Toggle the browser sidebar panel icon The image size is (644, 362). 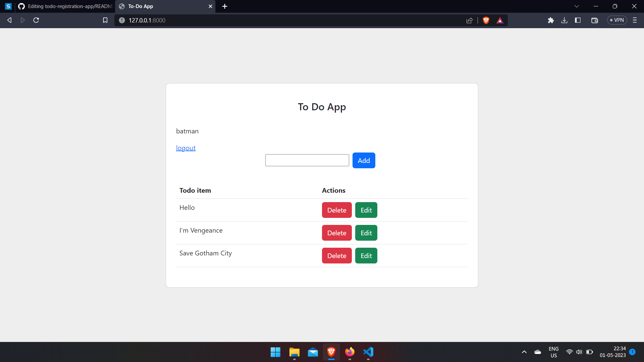pyautogui.click(x=578, y=20)
